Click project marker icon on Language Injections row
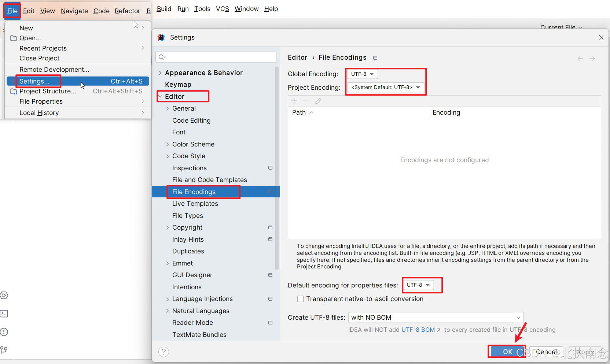Image resolution: width=610 pixels, height=364 pixels. tap(270, 299)
